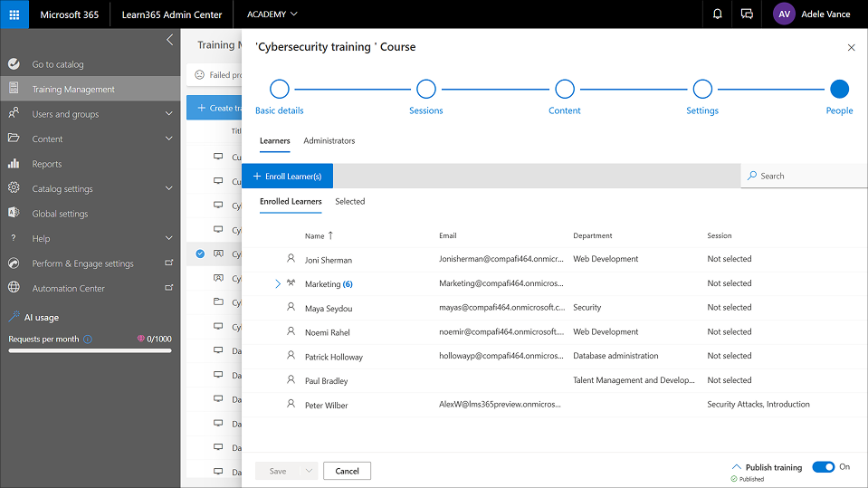Click Paul Bradley's user icon
The width and height of the screenshot is (868, 488).
(291, 379)
